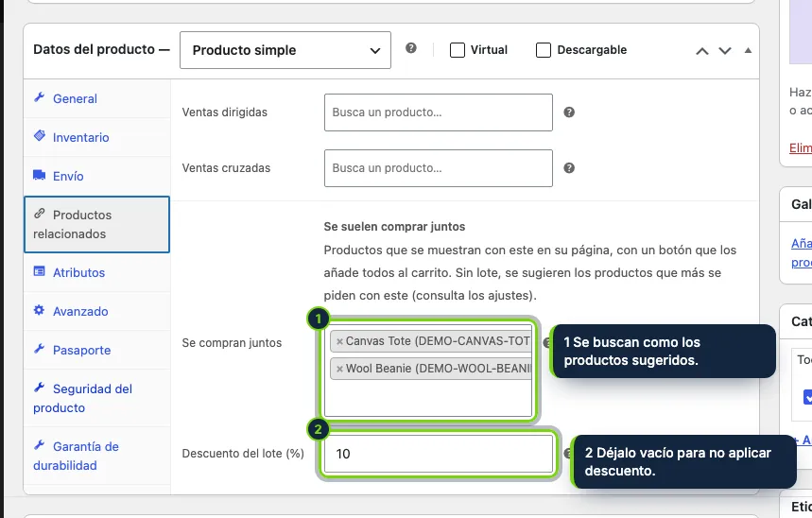The image size is (812, 518).
Task: Toggle the Descargable checkbox
Action: pos(544,50)
